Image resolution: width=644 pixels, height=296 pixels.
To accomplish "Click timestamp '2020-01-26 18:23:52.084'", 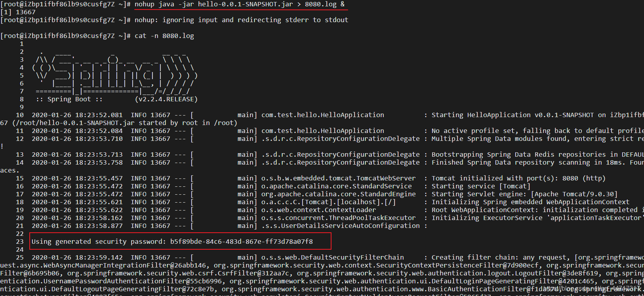I will coord(77,131).
